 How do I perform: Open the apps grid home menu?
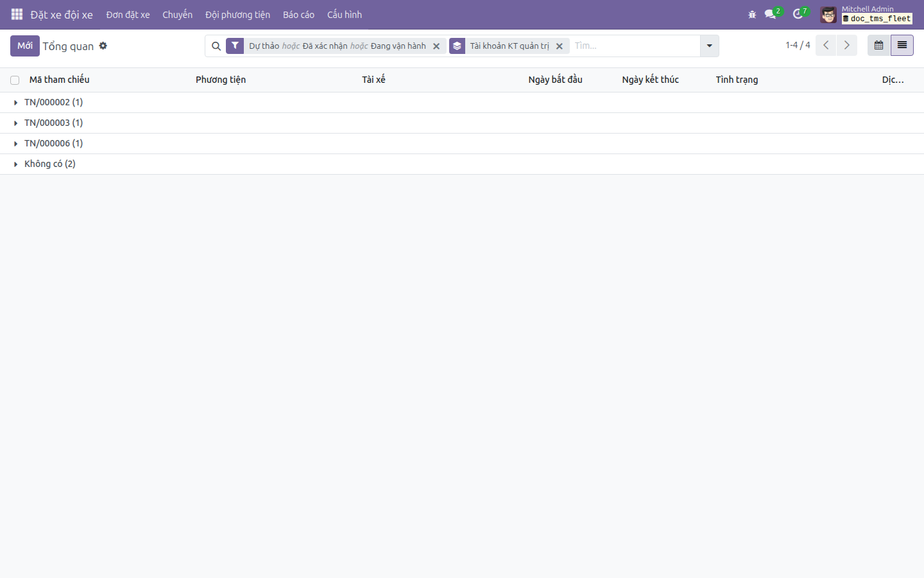click(x=17, y=14)
